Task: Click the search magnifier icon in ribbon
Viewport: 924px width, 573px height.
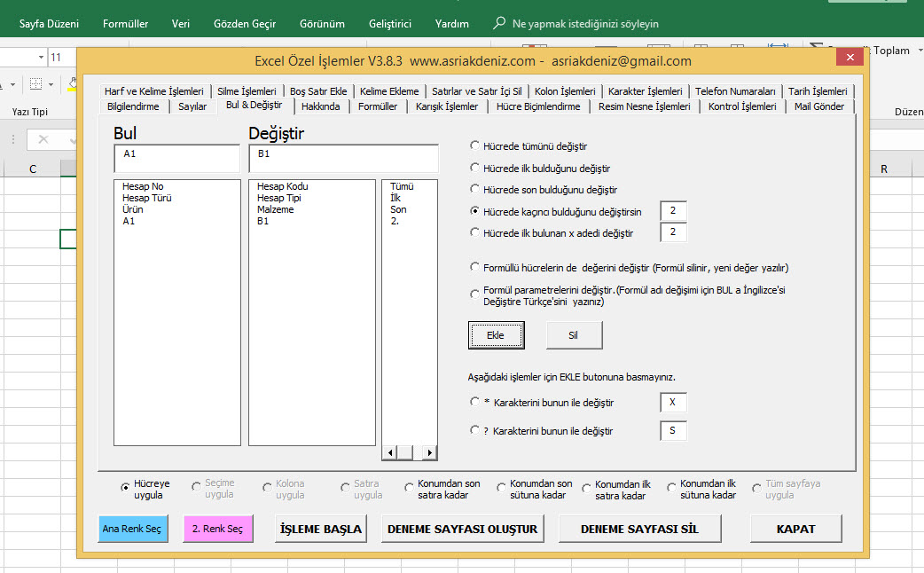Action: [499, 23]
